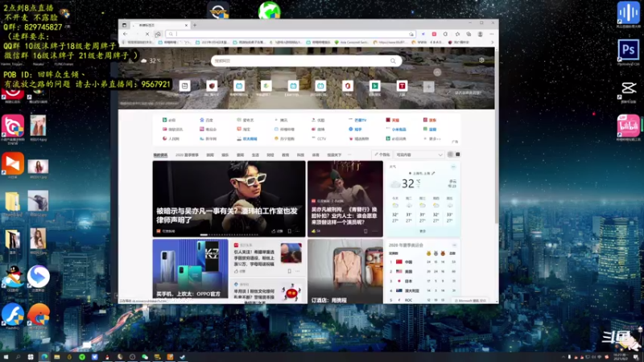Open the 青簪行 news card

345,199
